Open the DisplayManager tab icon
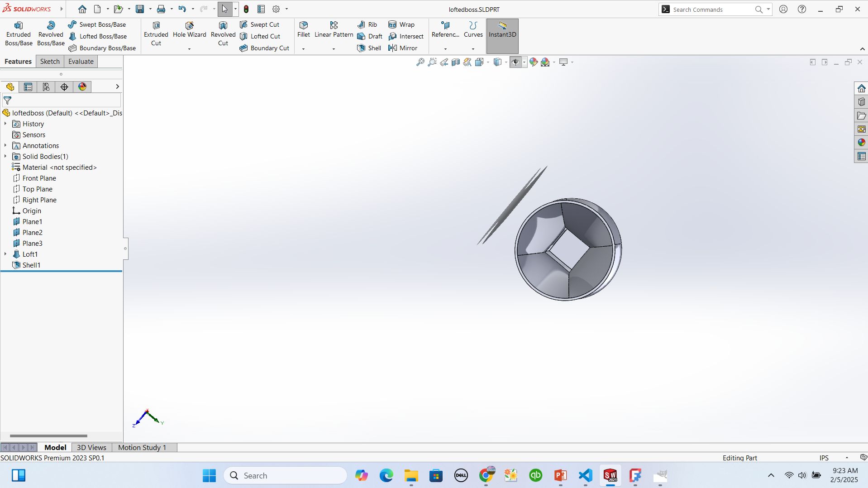The height and width of the screenshot is (488, 868). click(82, 87)
